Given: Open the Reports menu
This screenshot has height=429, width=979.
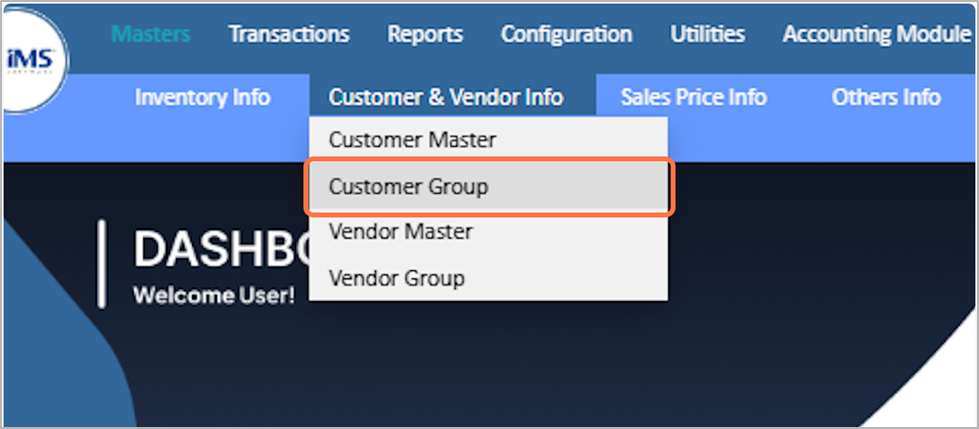Looking at the screenshot, I should (425, 34).
